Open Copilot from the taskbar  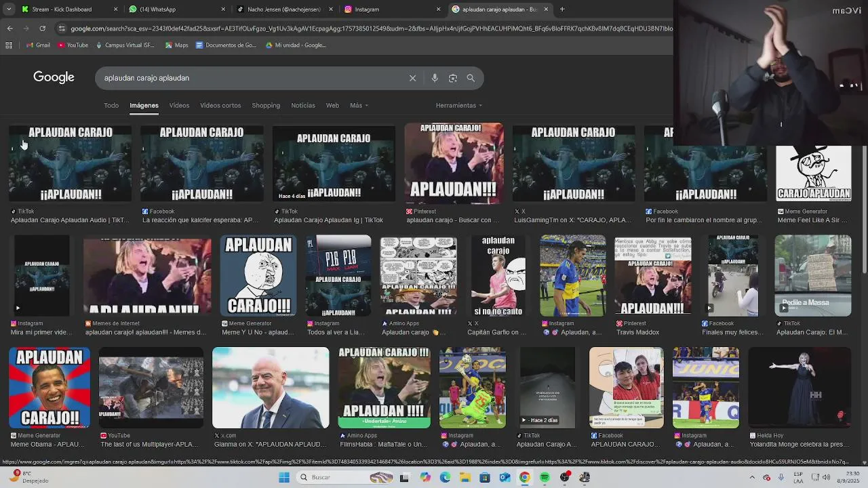point(425,477)
